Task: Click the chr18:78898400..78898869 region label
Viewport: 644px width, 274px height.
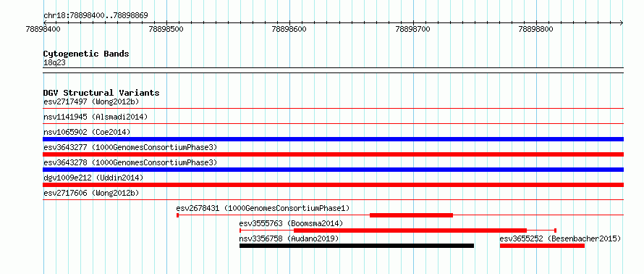Action: (x=96, y=16)
